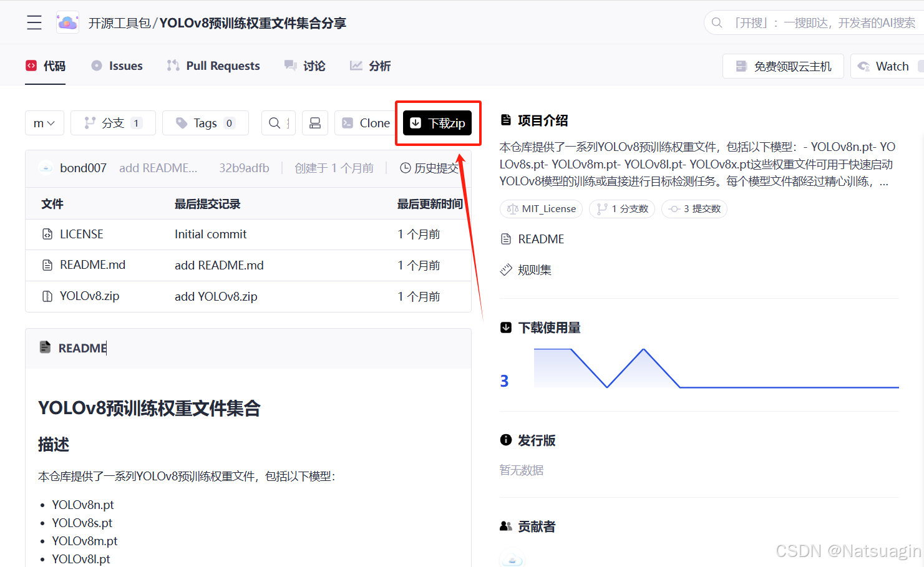924x567 pixels.
Task: Click the 开源工具包 breadcrumb
Action: click(119, 23)
